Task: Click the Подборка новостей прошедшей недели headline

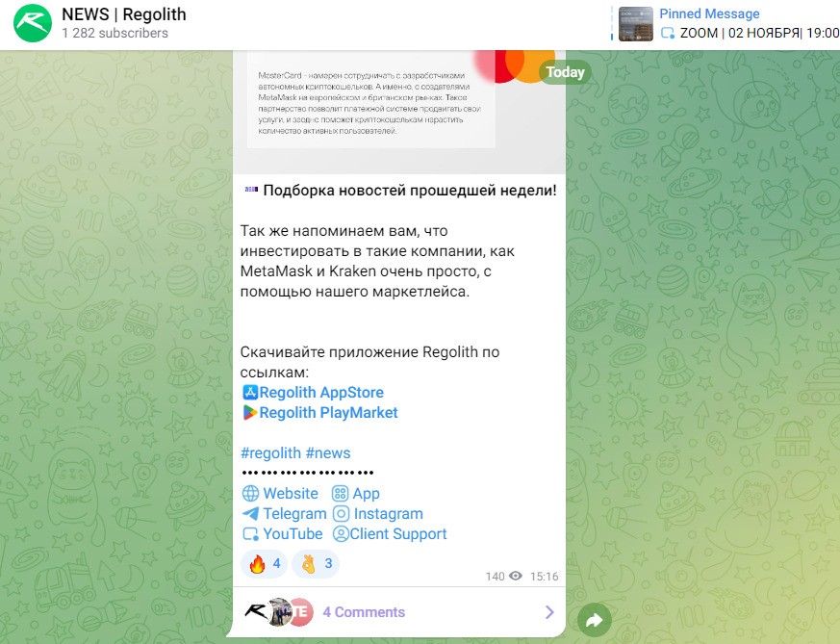Action: [410, 191]
